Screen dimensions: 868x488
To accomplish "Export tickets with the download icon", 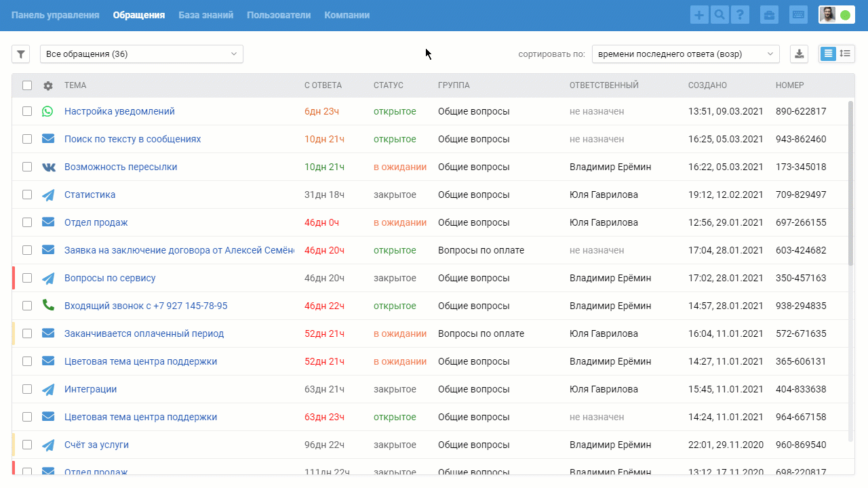I will [800, 54].
